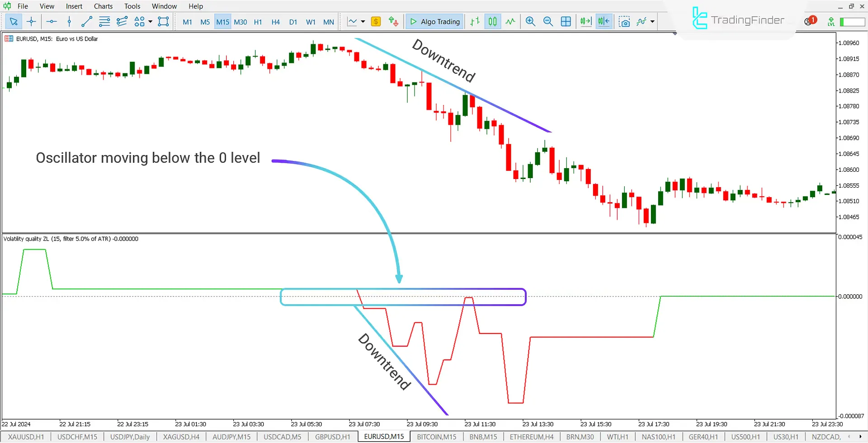The width and height of the screenshot is (868, 443).
Task: Select the H4 timeframe
Action: (x=275, y=21)
